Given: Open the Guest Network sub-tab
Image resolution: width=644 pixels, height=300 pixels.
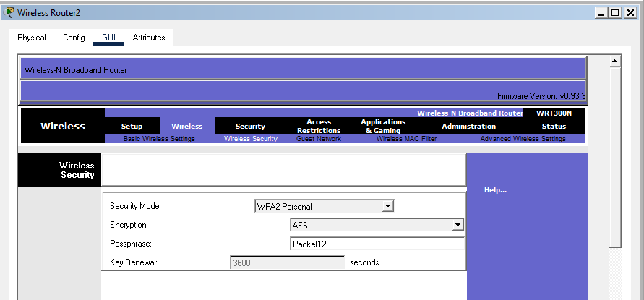Looking at the screenshot, I should coord(319,139).
